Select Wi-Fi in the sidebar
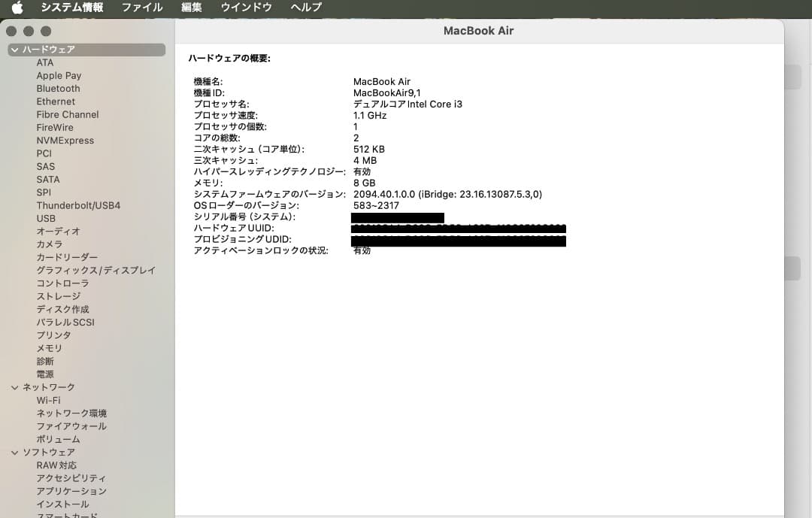 coord(48,400)
